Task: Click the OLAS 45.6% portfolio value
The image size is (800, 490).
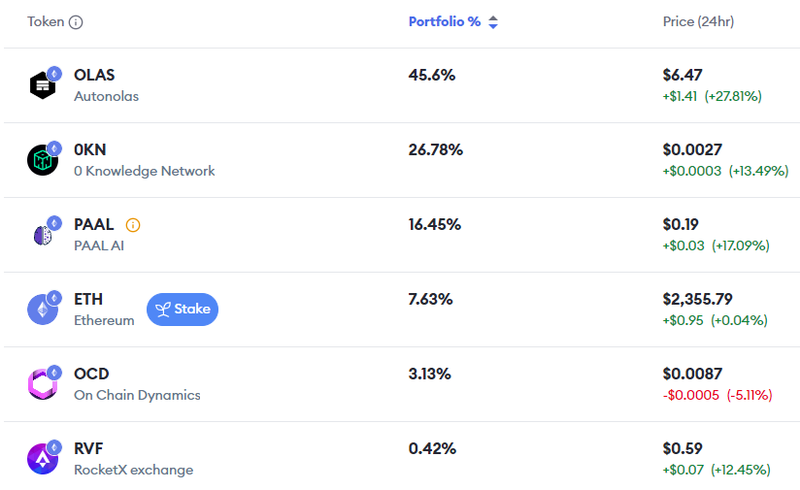Action: [432, 75]
